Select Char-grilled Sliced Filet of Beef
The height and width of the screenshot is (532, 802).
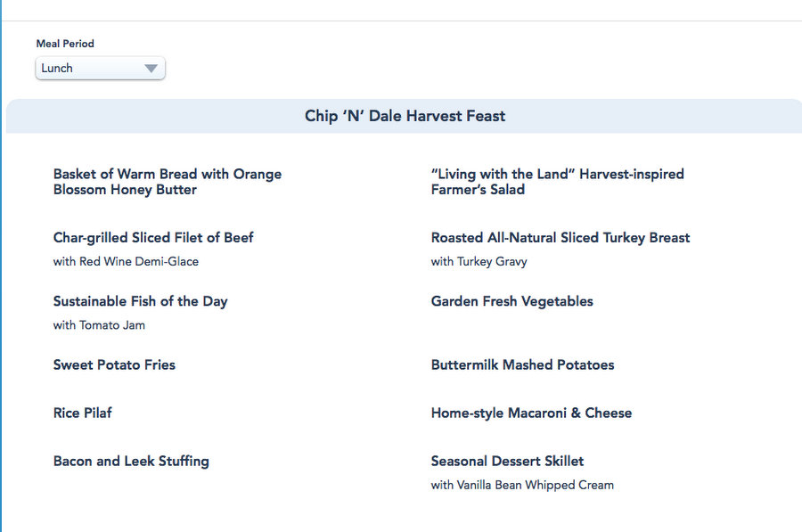tap(153, 238)
